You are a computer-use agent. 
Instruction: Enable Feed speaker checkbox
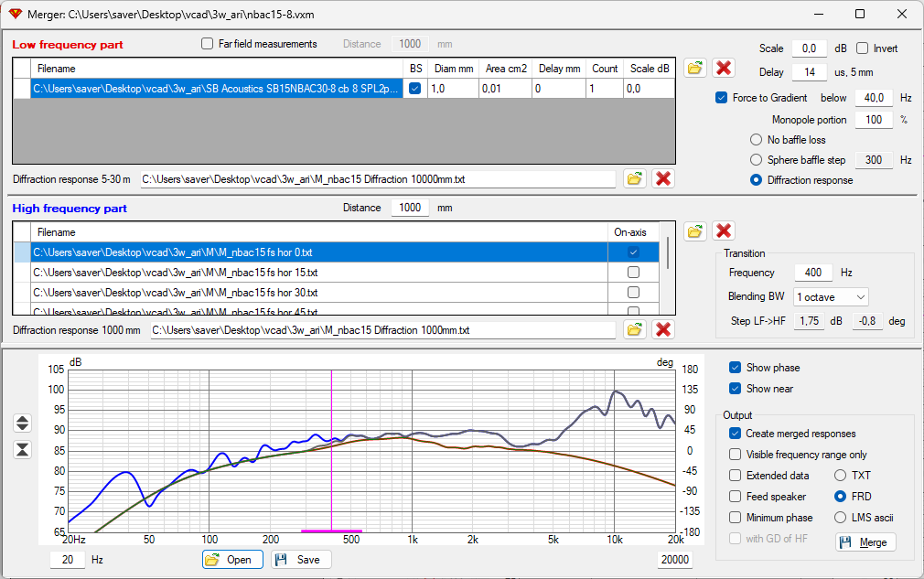pos(735,497)
